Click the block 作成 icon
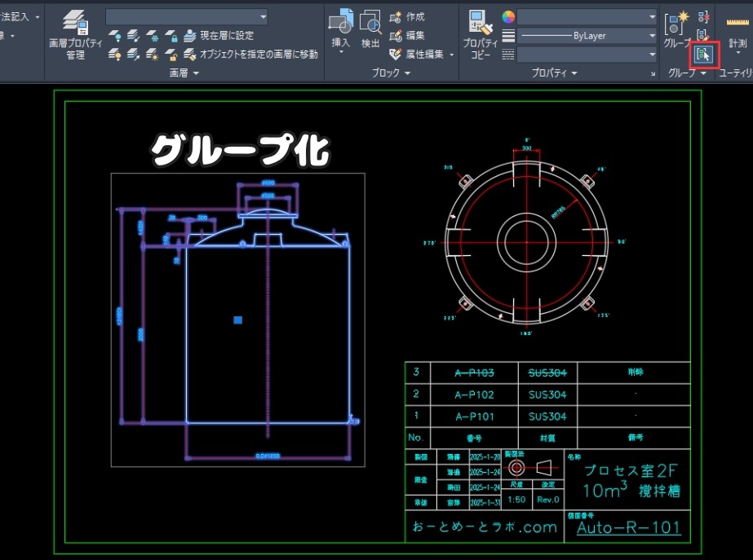The image size is (753, 560). tap(396, 17)
